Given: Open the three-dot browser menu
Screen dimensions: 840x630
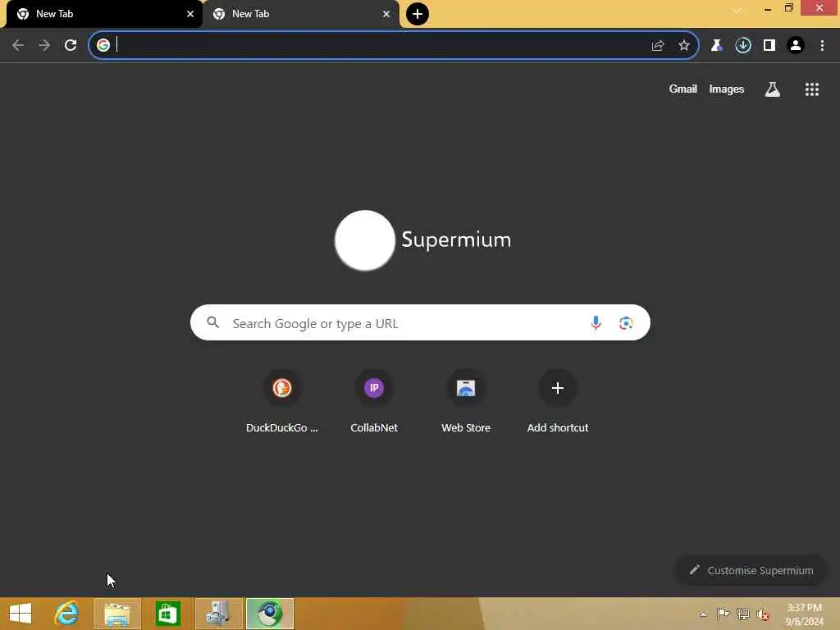Looking at the screenshot, I should click(x=822, y=46).
